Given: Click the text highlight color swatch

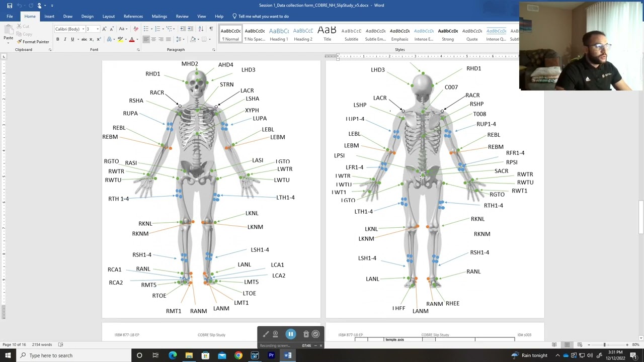Looking at the screenshot, I should 120,39.
